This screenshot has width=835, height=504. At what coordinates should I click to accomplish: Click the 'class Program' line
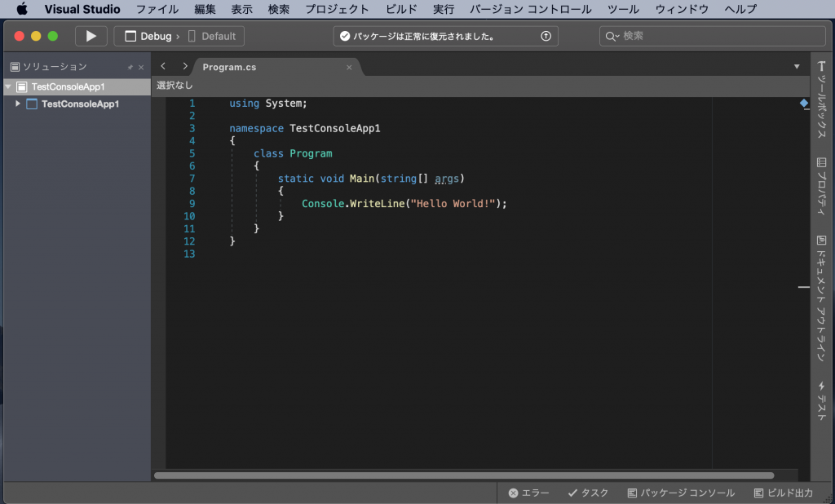293,153
